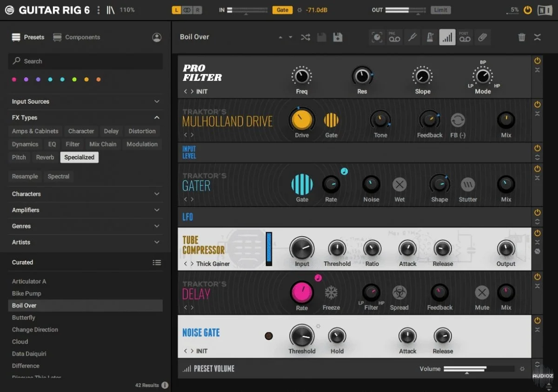Open the paperclip attachment tool
Viewport: 558px width, 392px height.
point(482,37)
